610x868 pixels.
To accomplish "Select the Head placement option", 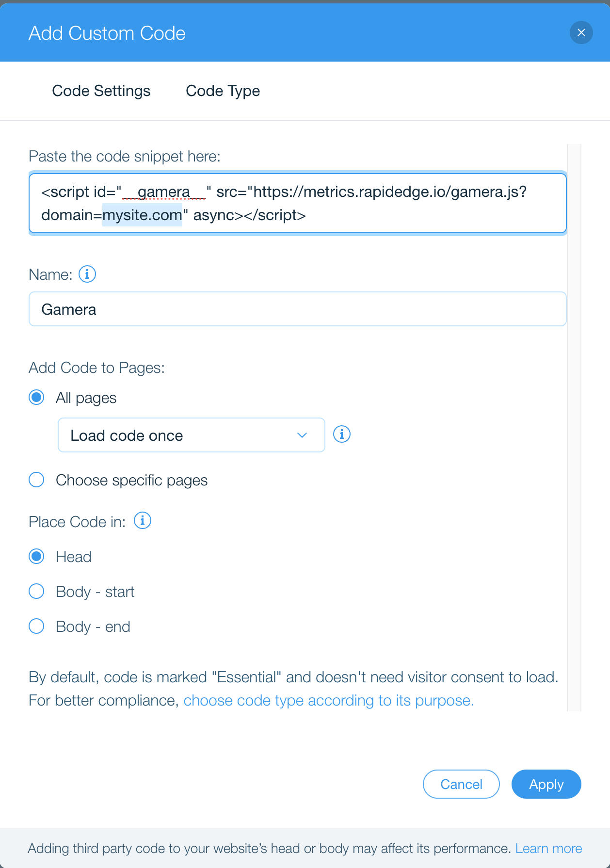I will click(37, 556).
